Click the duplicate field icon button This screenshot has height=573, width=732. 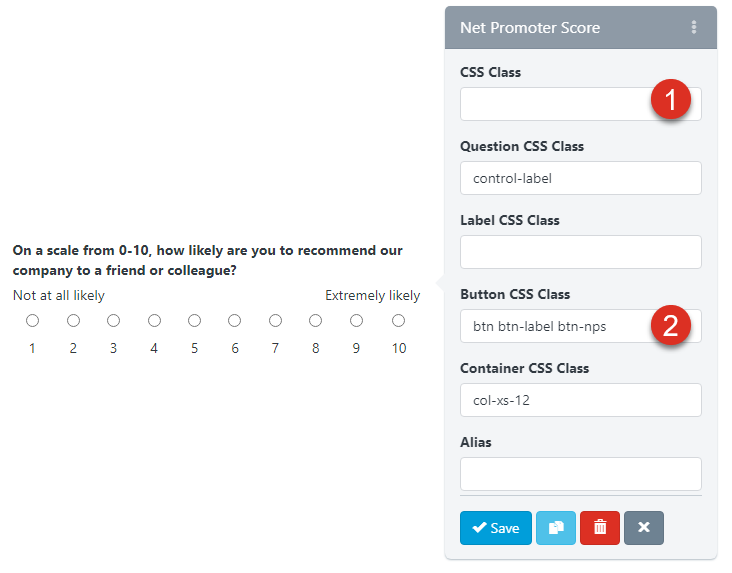click(x=556, y=527)
